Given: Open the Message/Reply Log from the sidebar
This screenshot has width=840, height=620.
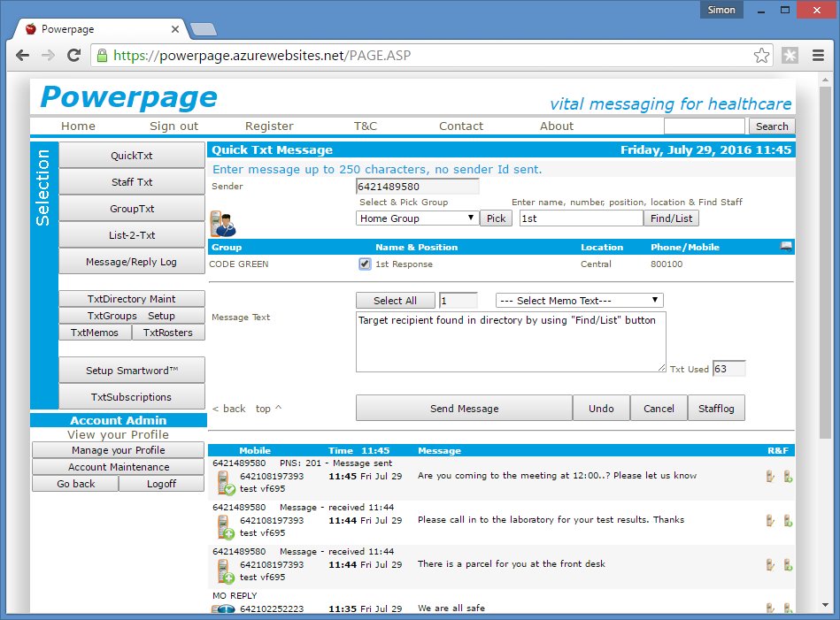Looking at the screenshot, I should tap(131, 262).
